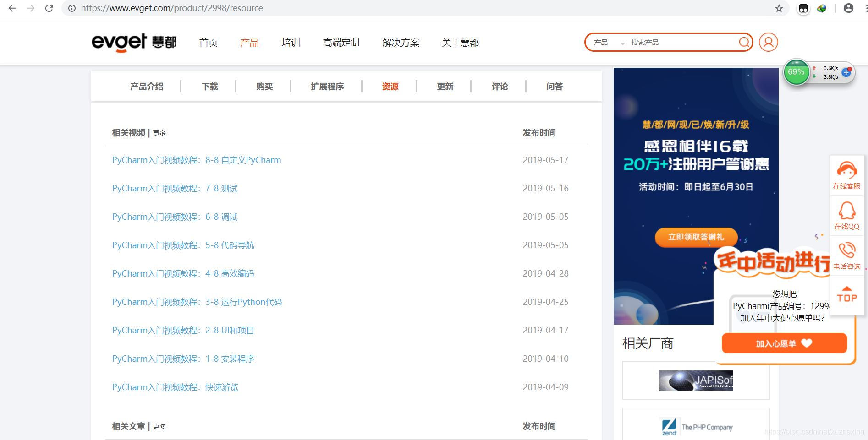Image resolution: width=868 pixels, height=440 pixels.
Task: Go forward using the browser forward arrow
Action: [x=31, y=8]
